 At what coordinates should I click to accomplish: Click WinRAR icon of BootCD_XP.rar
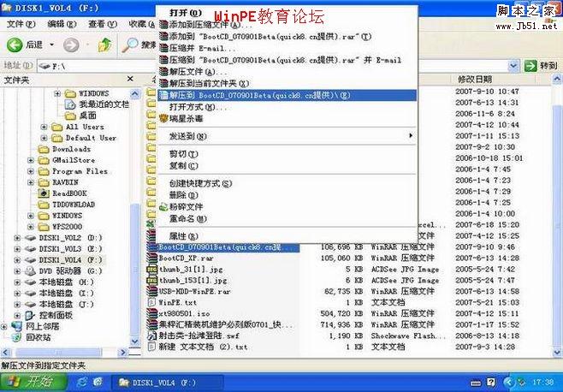pyautogui.click(x=152, y=258)
